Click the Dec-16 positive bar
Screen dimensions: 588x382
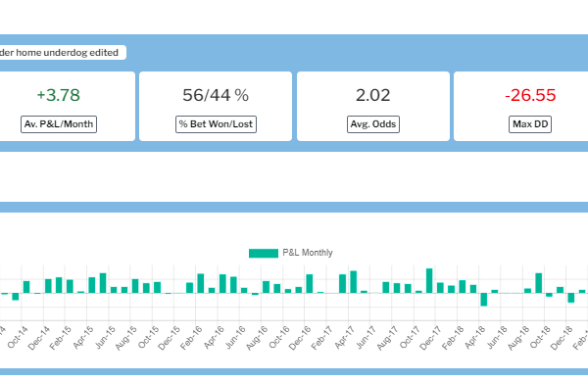click(x=310, y=284)
